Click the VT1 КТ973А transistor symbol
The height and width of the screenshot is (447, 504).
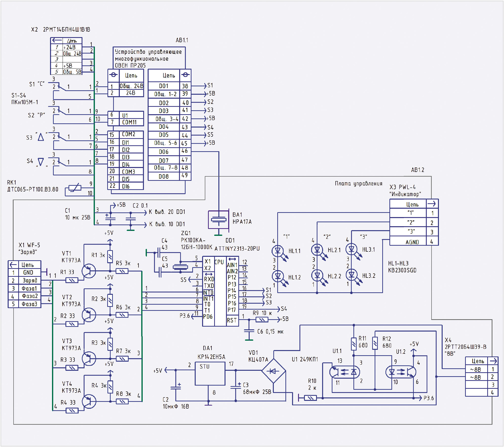(x=89, y=271)
